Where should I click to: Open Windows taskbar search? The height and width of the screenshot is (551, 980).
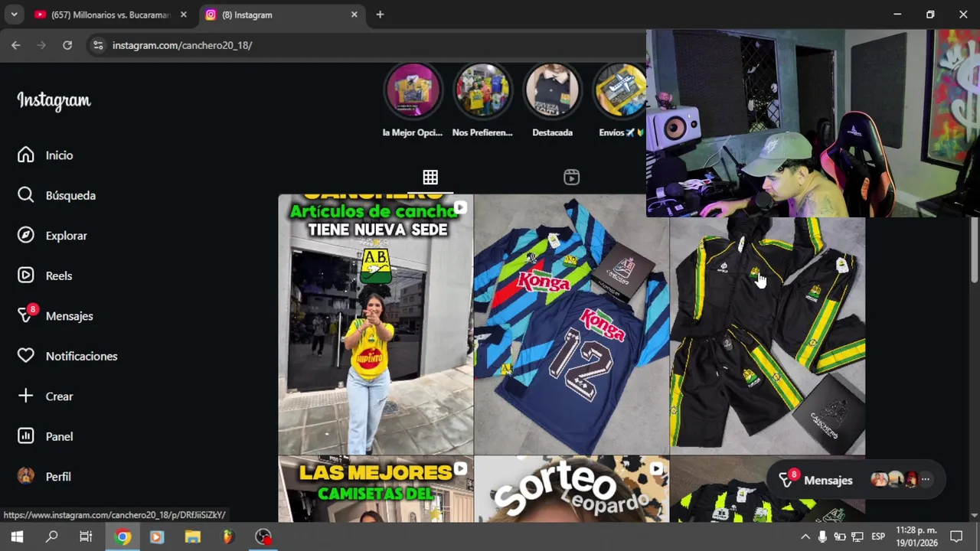click(x=51, y=536)
